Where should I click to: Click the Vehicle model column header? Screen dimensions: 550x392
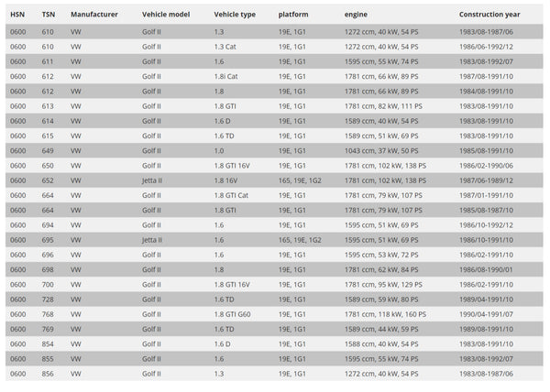pos(165,16)
